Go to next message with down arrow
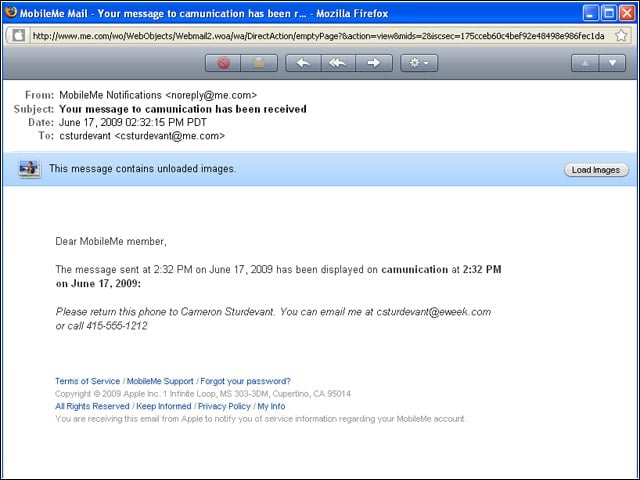The height and width of the screenshot is (480, 640). tap(612, 63)
